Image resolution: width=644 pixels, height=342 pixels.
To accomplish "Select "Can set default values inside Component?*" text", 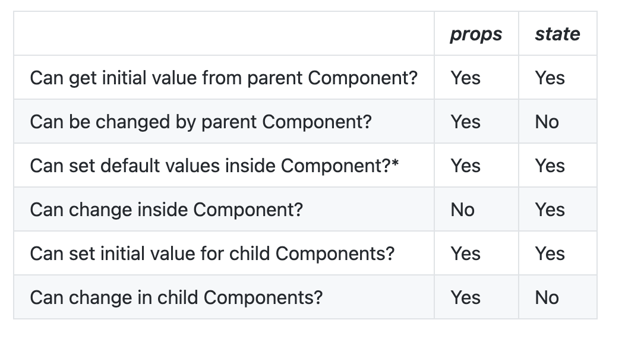I will click(214, 166).
